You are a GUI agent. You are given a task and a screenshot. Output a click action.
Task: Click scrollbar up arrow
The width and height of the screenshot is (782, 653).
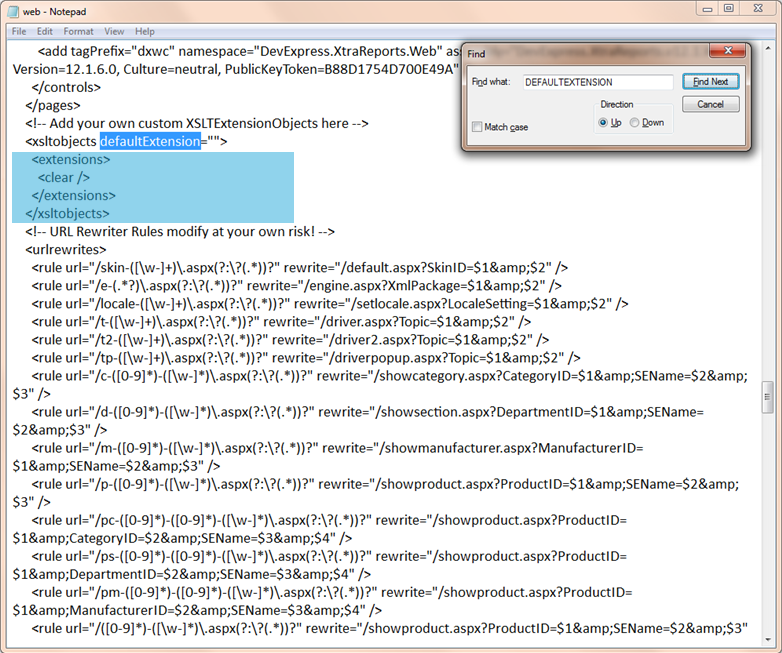coord(768,48)
